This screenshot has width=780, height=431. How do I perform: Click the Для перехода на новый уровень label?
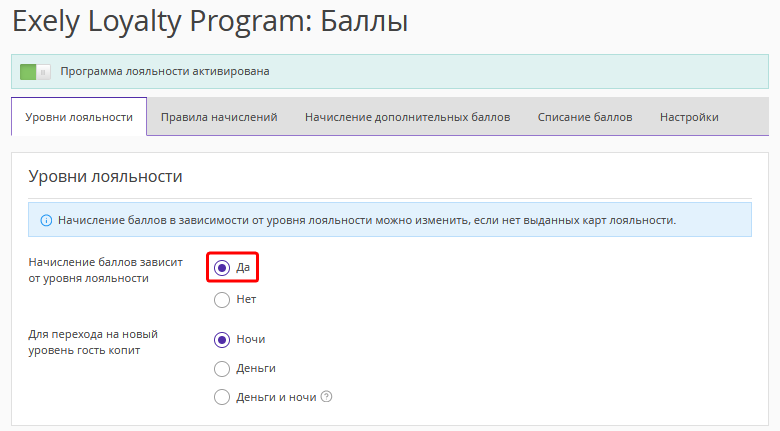pyautogui.click(x=93, y=342)
